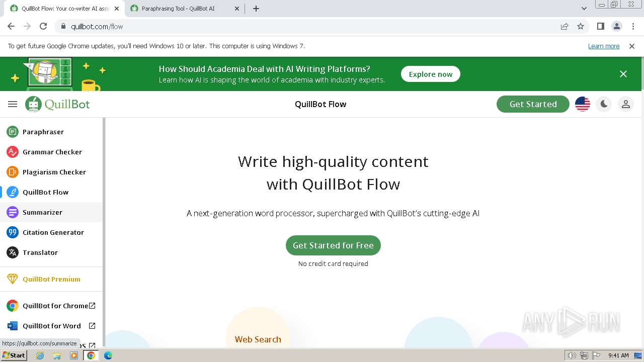This screenshot has height=362, width=644.
Task: Click the Chrome taskbar icon
Action: [91, 355]
